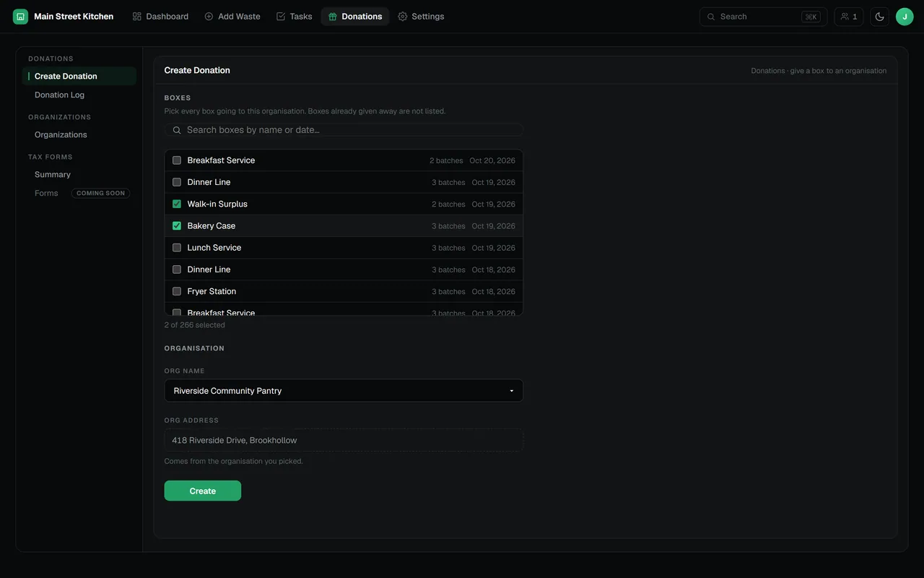The height and width of the screenshot is (578, 924).
Task: Expand the Org Name dropdown
Action: 344,391
